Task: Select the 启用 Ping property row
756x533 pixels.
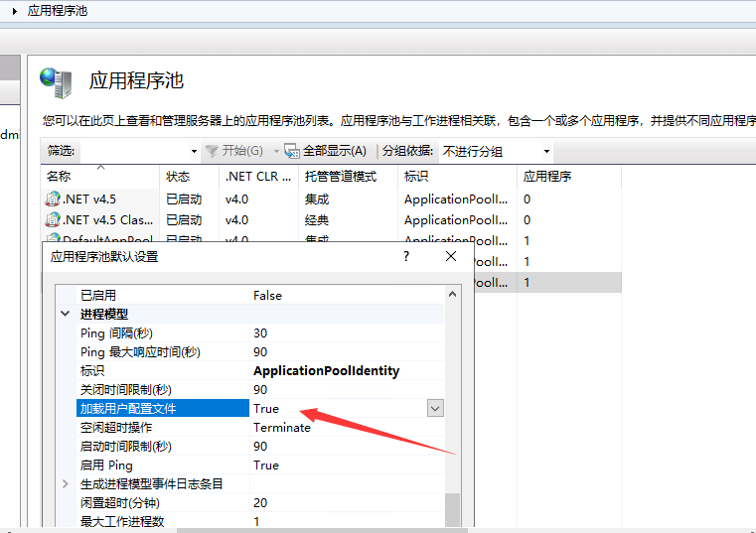Action: [x=106, y=465]
